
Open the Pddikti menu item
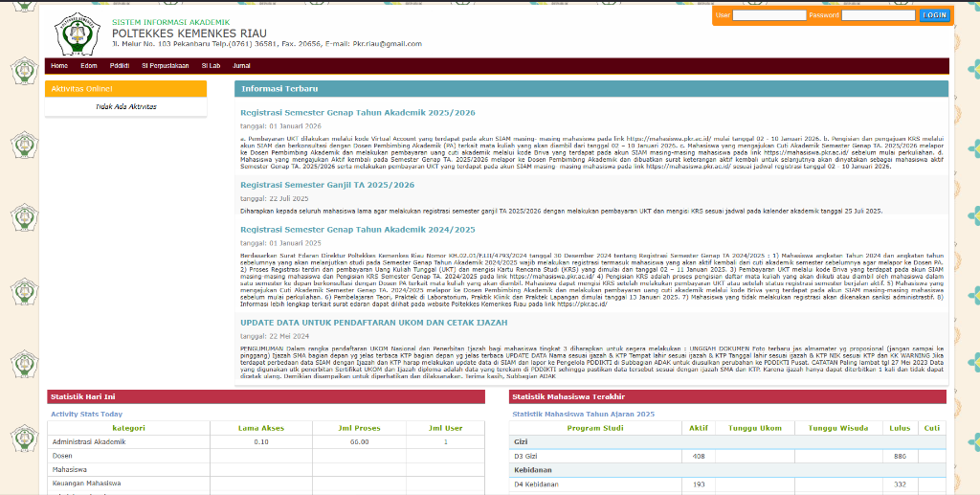click(120, 66)
